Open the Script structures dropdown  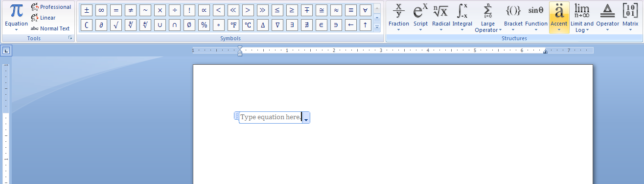tap(420, 17)
